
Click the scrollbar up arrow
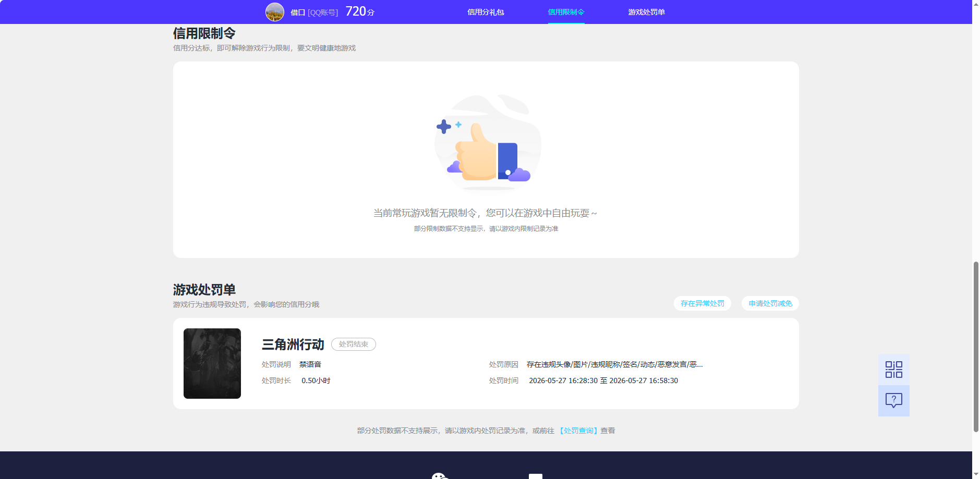976,4
